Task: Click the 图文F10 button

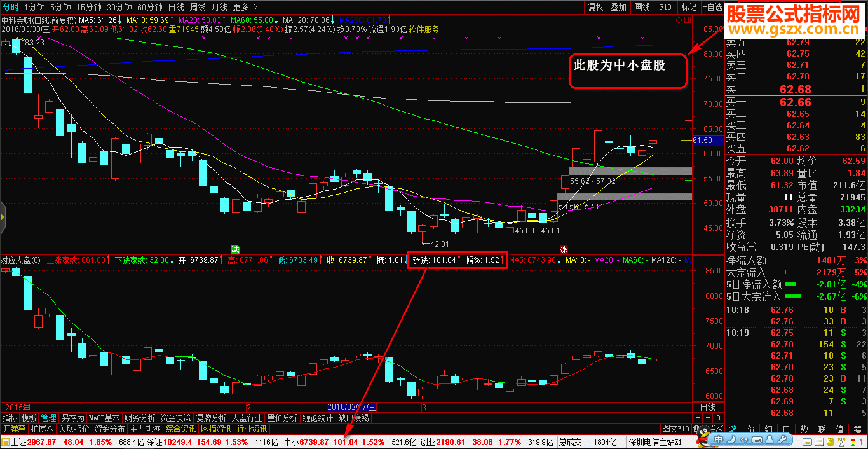Action: point(675,429)
